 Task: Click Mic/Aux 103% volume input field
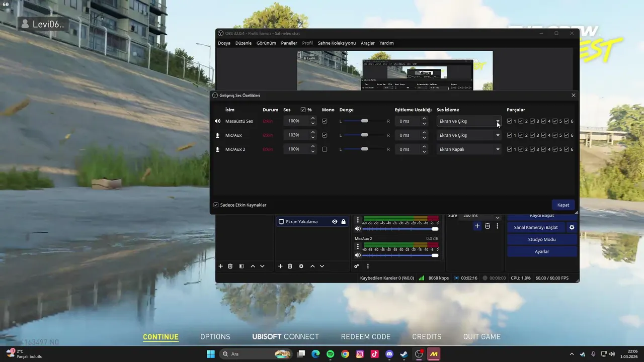pos(297,135)
